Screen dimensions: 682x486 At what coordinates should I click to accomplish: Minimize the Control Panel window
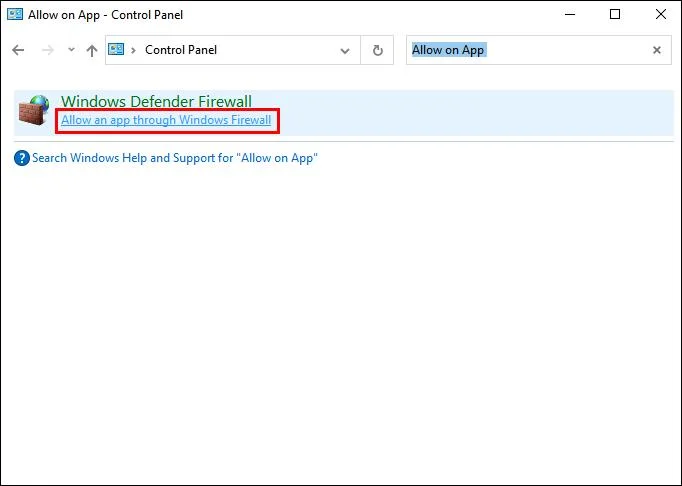click(570, 14)
